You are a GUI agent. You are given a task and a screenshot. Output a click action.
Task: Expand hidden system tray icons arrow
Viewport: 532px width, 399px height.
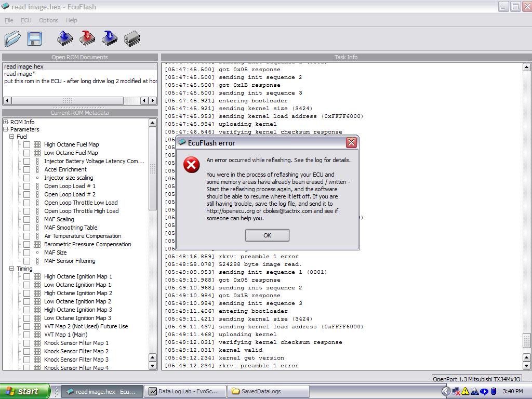[446, 391]
